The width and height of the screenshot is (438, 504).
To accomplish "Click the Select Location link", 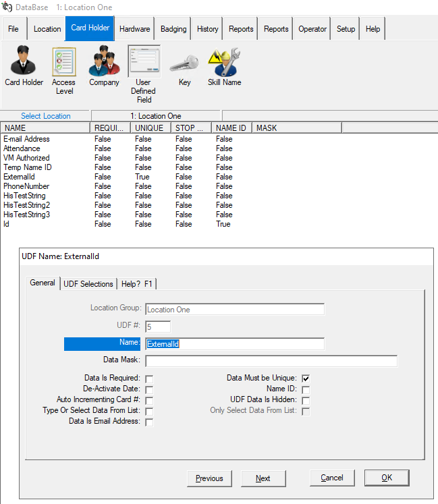I will click(46, 116).
